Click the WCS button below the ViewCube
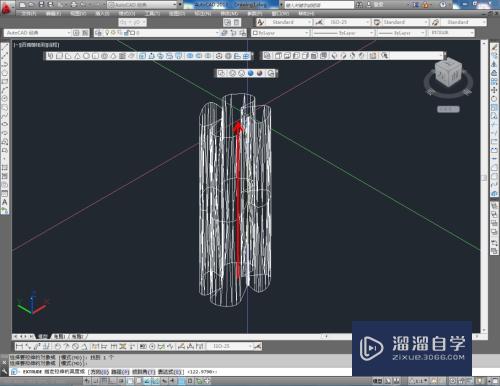The height and width of the screenshot is (386, 500). click(448, 109)
